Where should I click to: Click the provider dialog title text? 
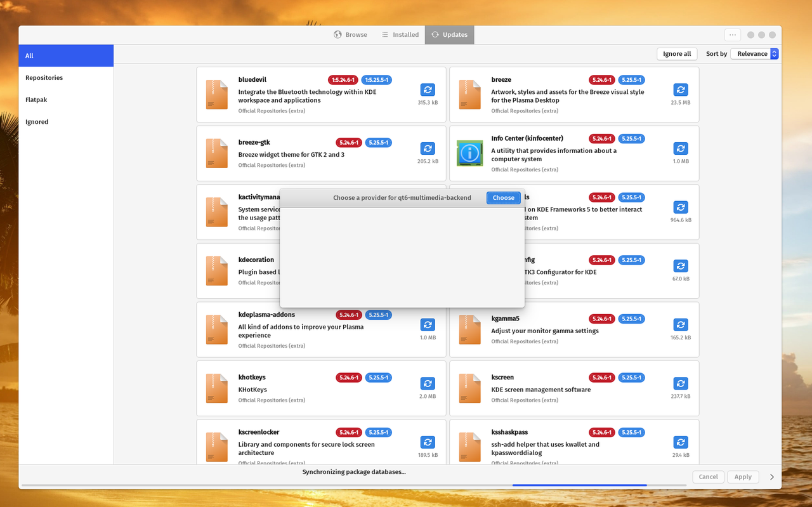[402, 197]
